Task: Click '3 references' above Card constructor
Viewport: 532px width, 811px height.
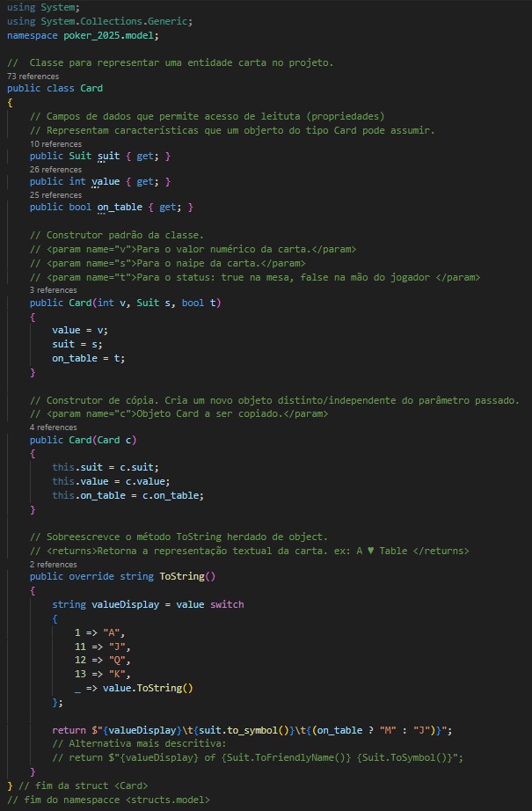Action: click(54, 290)
